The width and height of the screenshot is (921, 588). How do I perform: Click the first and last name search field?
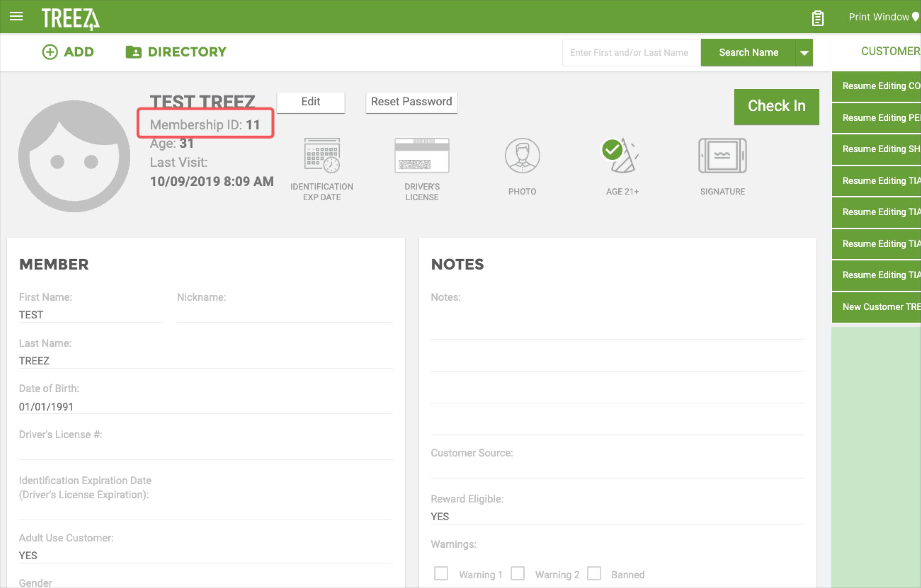(630, 52)
